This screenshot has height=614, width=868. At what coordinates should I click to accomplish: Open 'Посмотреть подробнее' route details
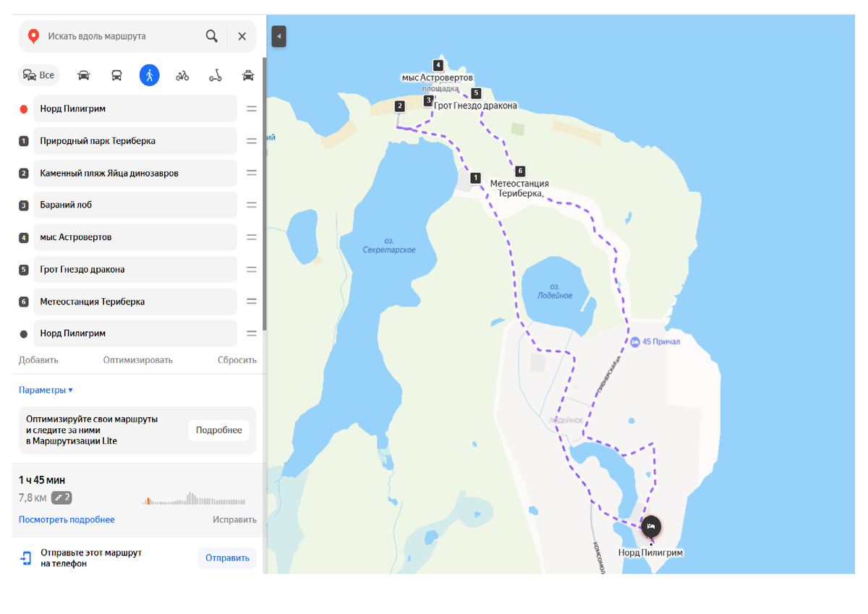pyautogui.click(x=67, y=520)
